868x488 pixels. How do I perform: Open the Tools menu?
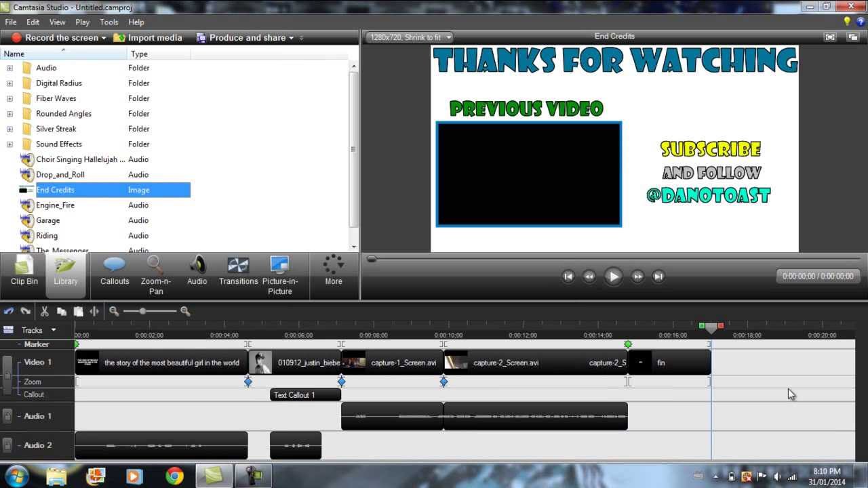coord(109,22)
